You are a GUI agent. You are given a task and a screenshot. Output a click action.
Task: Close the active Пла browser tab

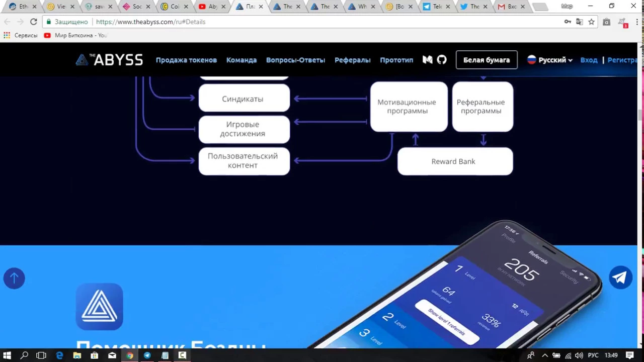[x=261, y=7]
